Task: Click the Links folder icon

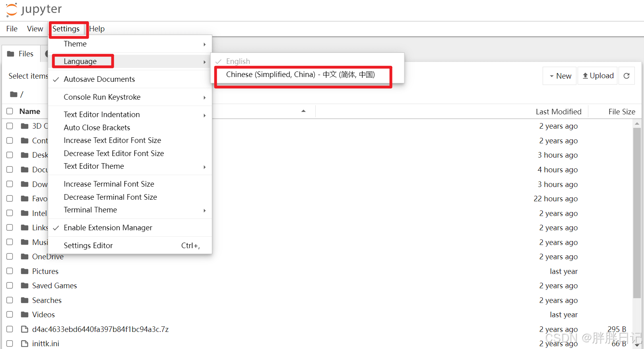Action: click(x=25, y=228)
